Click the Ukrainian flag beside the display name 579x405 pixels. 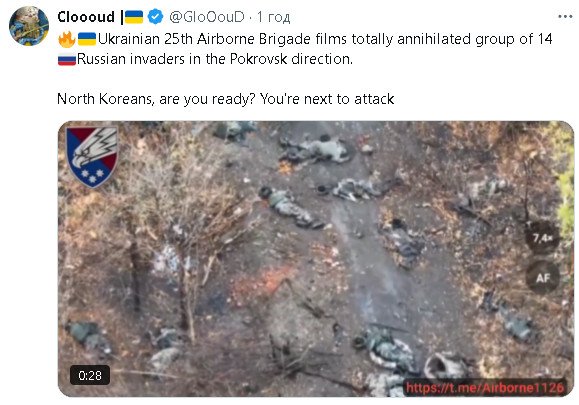click(134, 17)
